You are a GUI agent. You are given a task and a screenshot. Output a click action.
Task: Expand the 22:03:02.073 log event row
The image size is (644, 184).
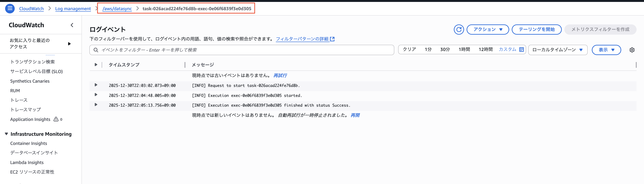tap(96, 85)
